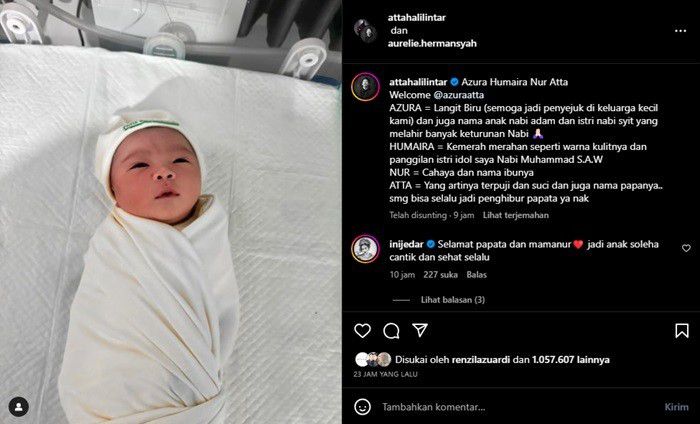This screenshot has height=424, width=700.
Task: Post the comment with Kirim
Action: pos(676,407)
